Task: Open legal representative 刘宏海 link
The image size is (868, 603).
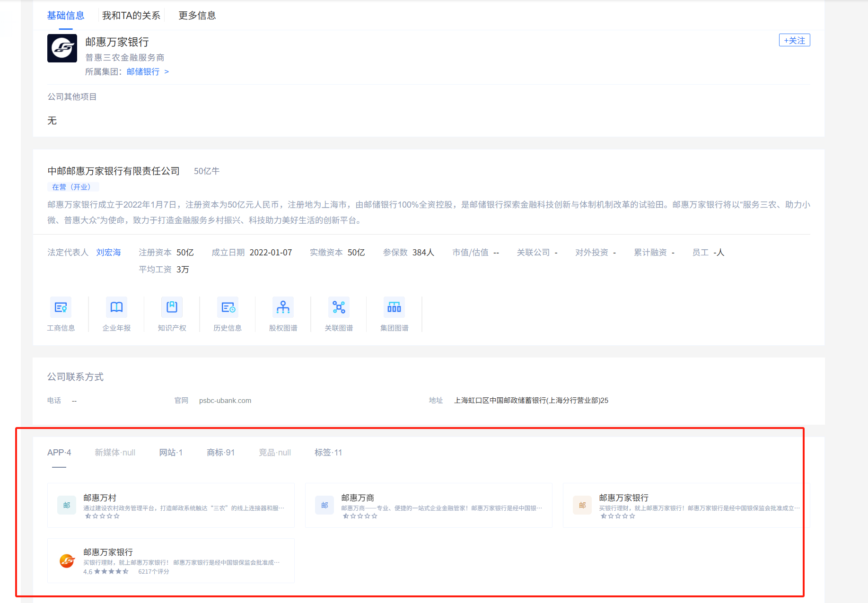Action: tap(108, 253)
